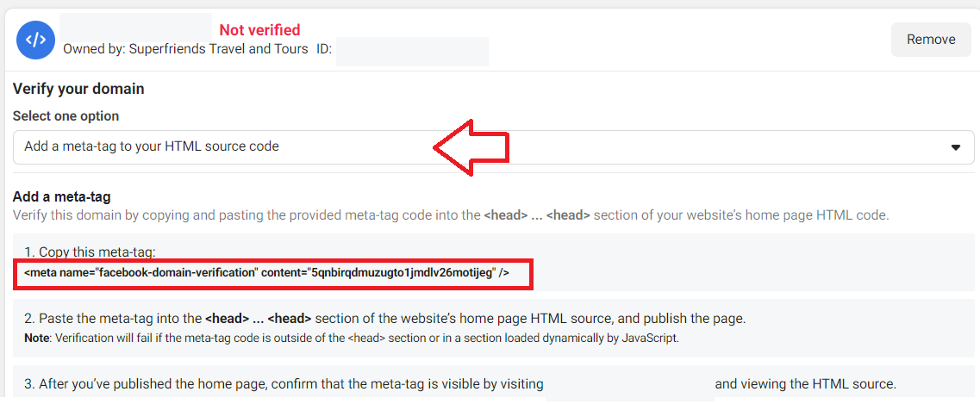Click the Verify your domain heading
This screenshot has height=404, width=980.
click(x=78, y=89)
